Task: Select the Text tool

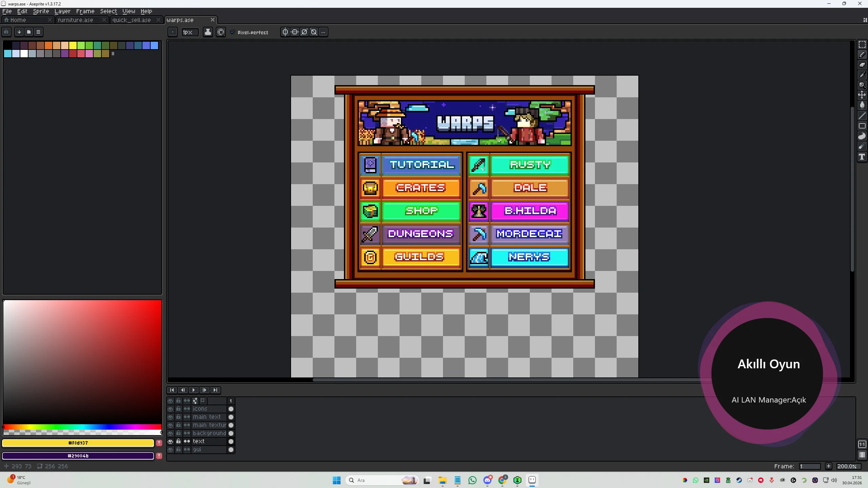Action: pos(862,157)
